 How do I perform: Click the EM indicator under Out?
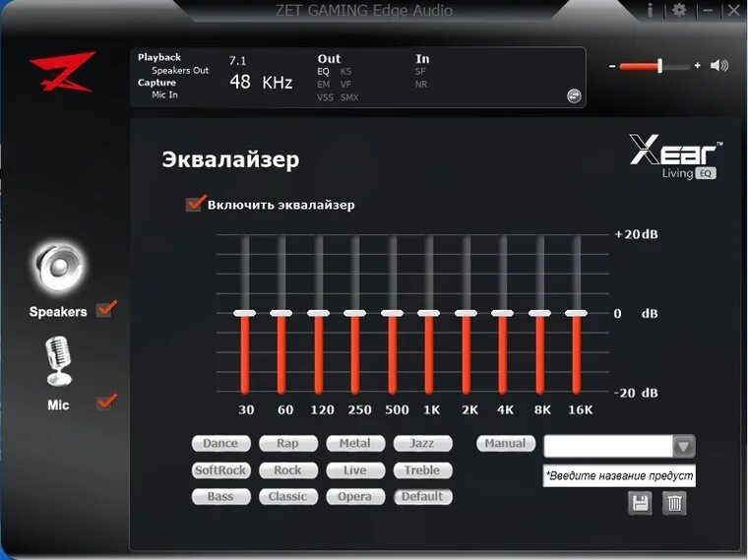tap(324, 85)
